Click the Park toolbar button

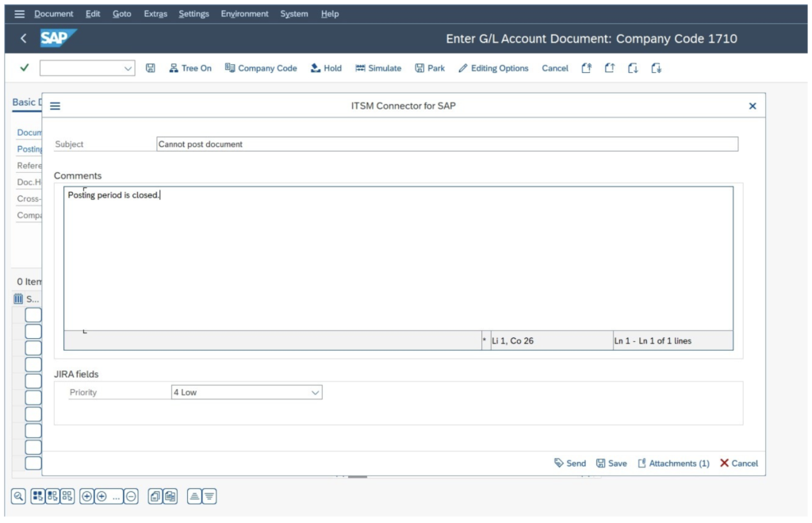pos(429,68)
